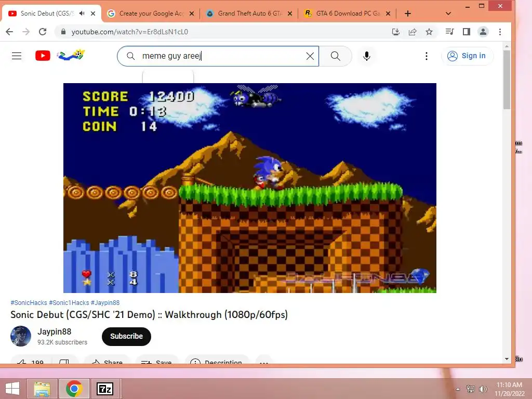Open YouTube settings three-dot menu

pos(427,56)
